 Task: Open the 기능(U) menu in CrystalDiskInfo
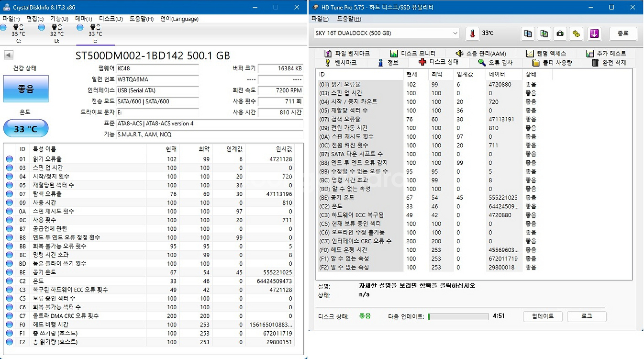59,19
